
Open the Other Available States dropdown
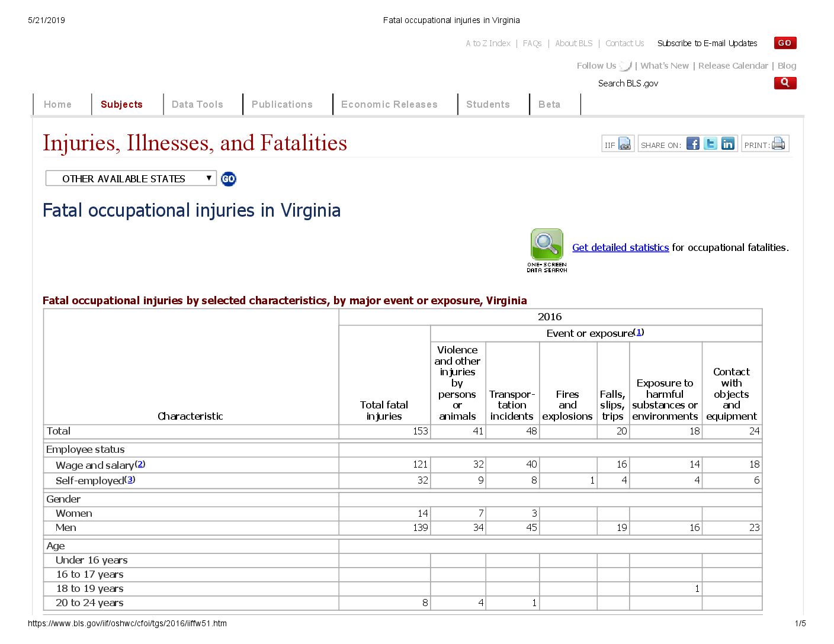pos(130,179)
